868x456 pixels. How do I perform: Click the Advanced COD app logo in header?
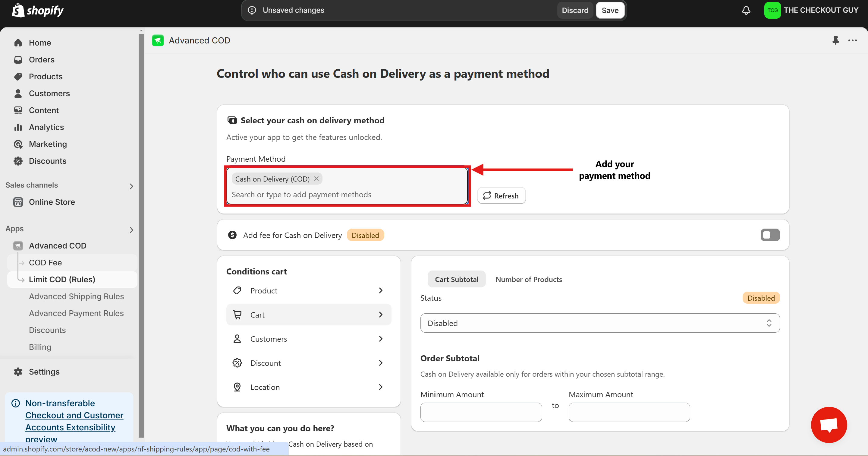pos(158,40)
